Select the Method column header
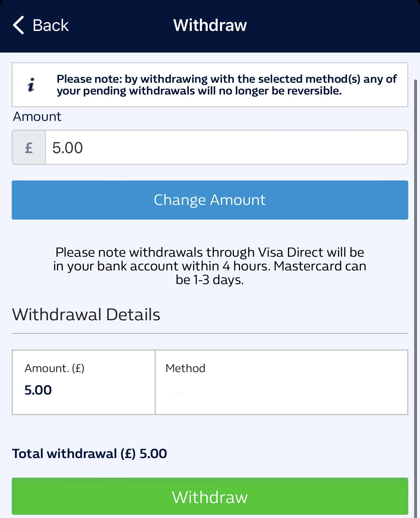Screen dimensions: 420x518 (185, 368)
